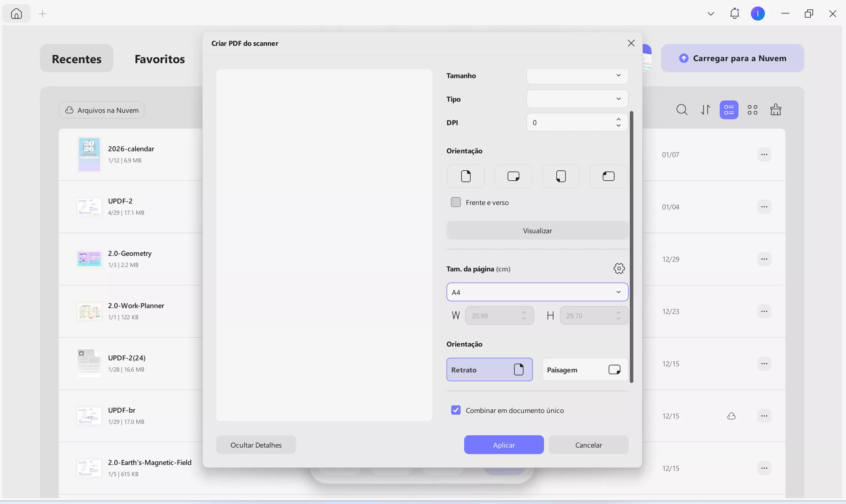Screen dimensions: 846x504
Task: Open the 2026-calendar thumbnail
Action: click(89, 154)
